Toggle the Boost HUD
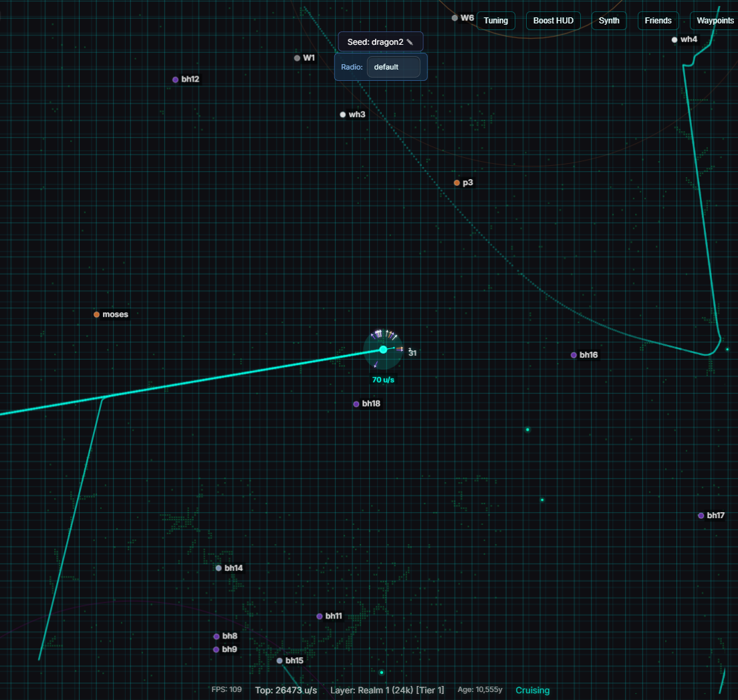Viewport: 738px width, 700px height. click(x=553, y=21)
